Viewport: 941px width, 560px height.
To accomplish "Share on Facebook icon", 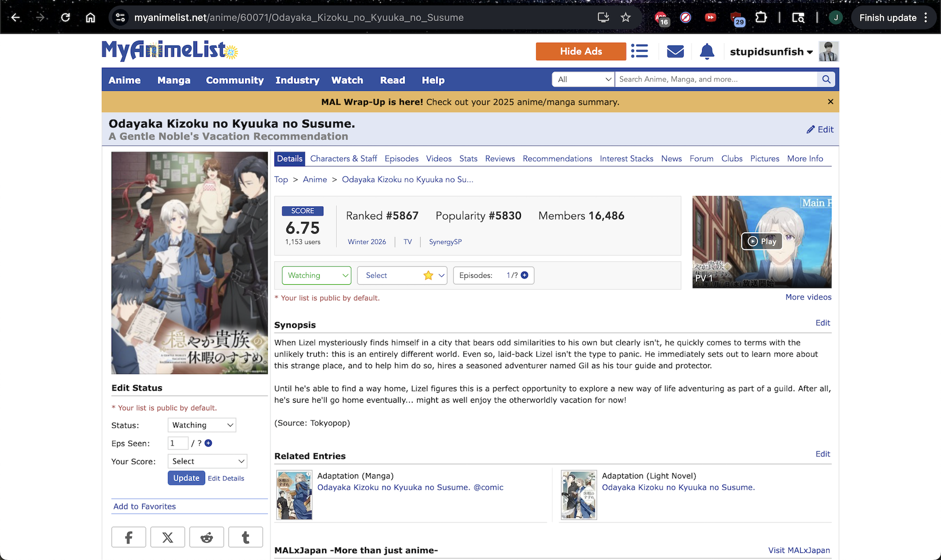I will click(129, 537).
